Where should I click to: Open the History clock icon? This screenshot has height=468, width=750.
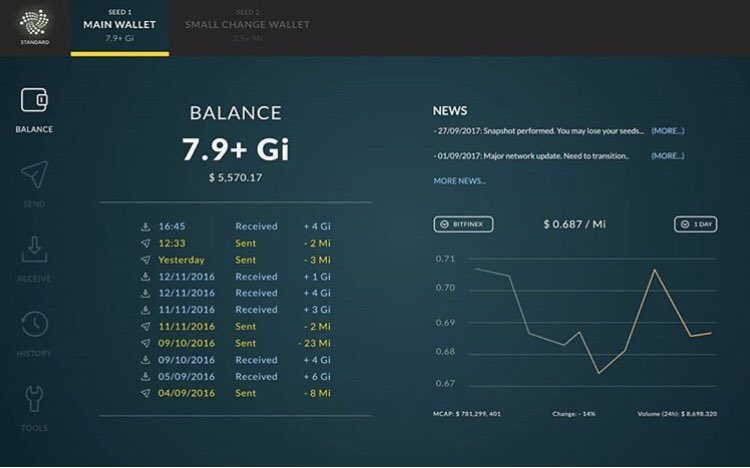click(x=34, y=324)
